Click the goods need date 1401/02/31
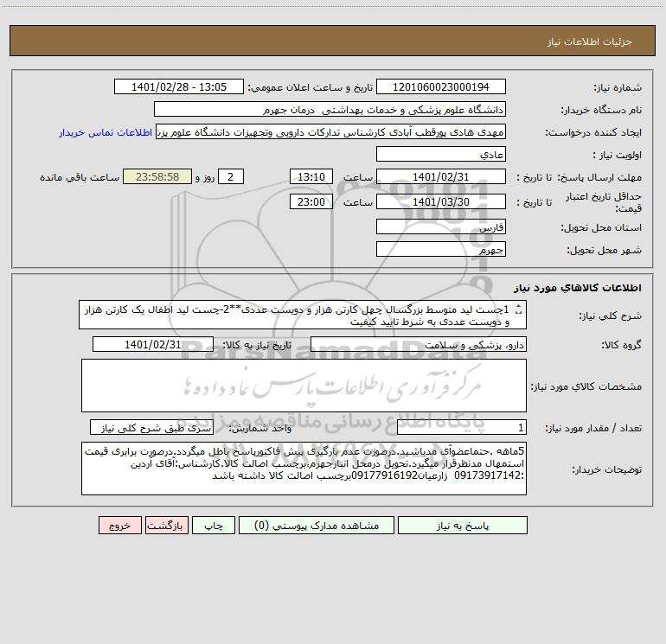This screenshot has width=666, height=644. click(153, 344)
